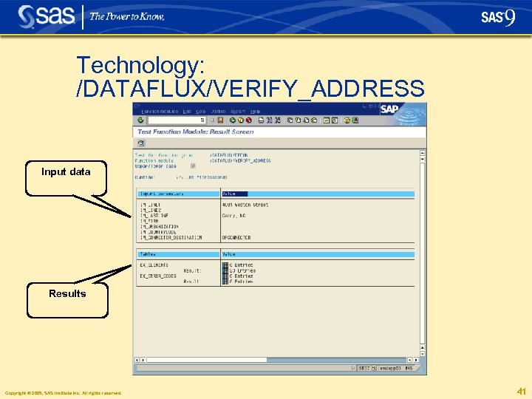Click the green Enter checkmark icon

(x=140, y=120)
